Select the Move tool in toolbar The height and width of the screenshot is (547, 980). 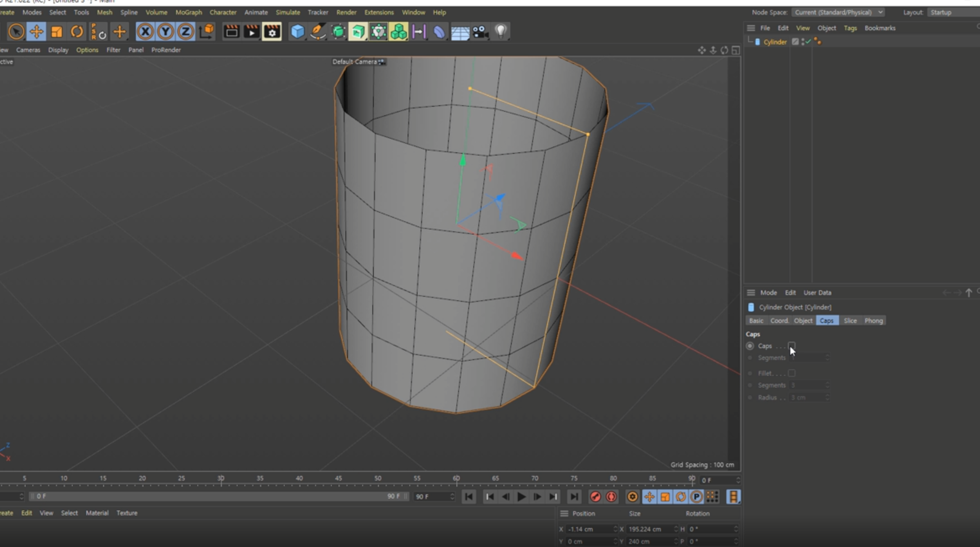pyautogui.click(x=36, y=32)
